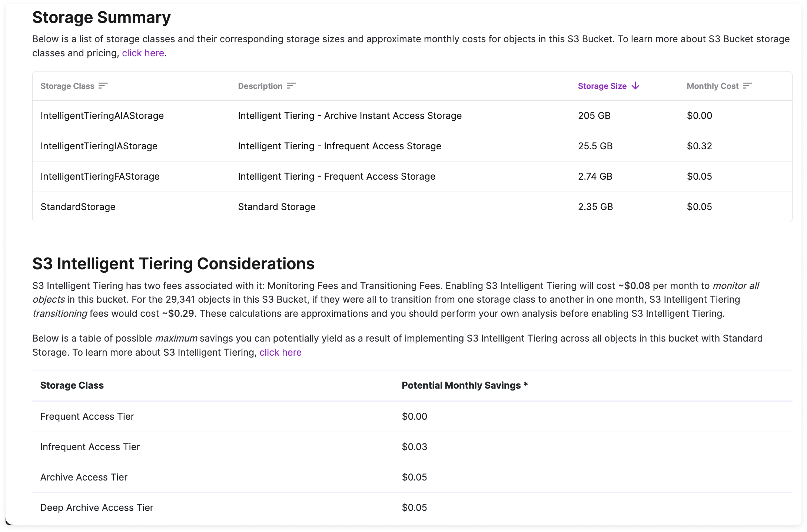Viewport: 807px width, 532px height.
Task: Click the Monthly Cost sort icon
Action: (x=747, y=86)
